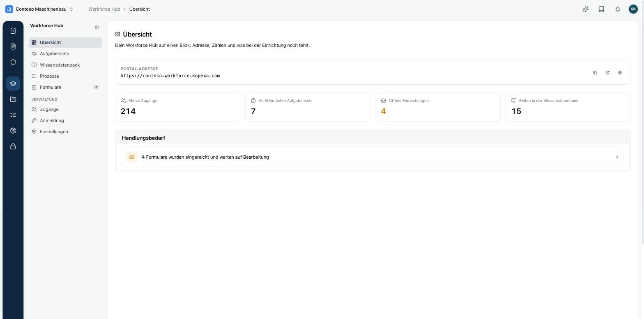Open Formulare in the sidebar
Screen dimensions: 644x319
(x=65, y=87)
